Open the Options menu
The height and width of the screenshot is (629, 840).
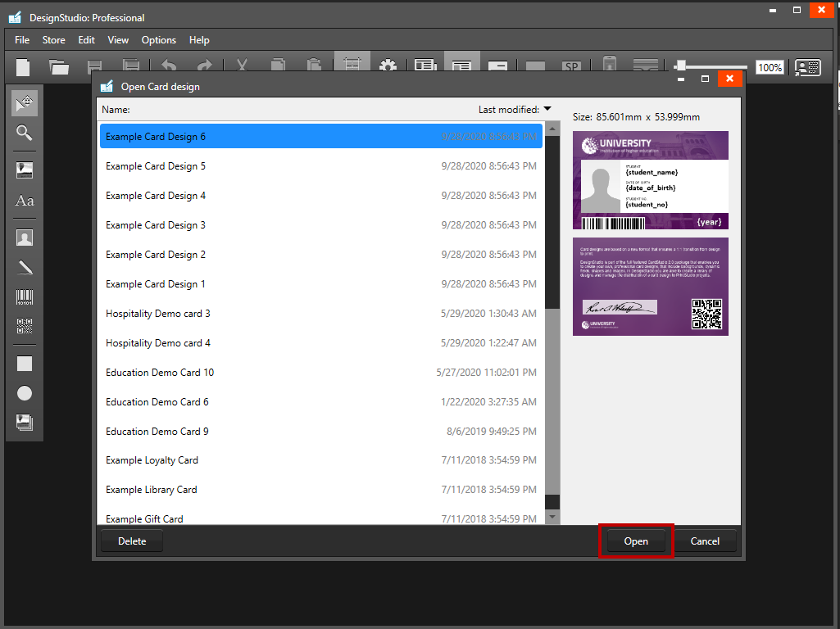(x=158, y=39)
